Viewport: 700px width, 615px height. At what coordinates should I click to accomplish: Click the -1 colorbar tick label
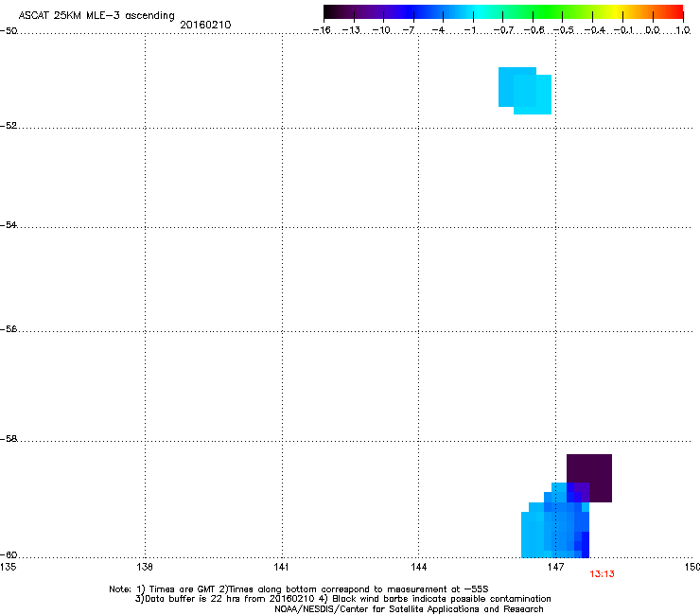(469, 30)
